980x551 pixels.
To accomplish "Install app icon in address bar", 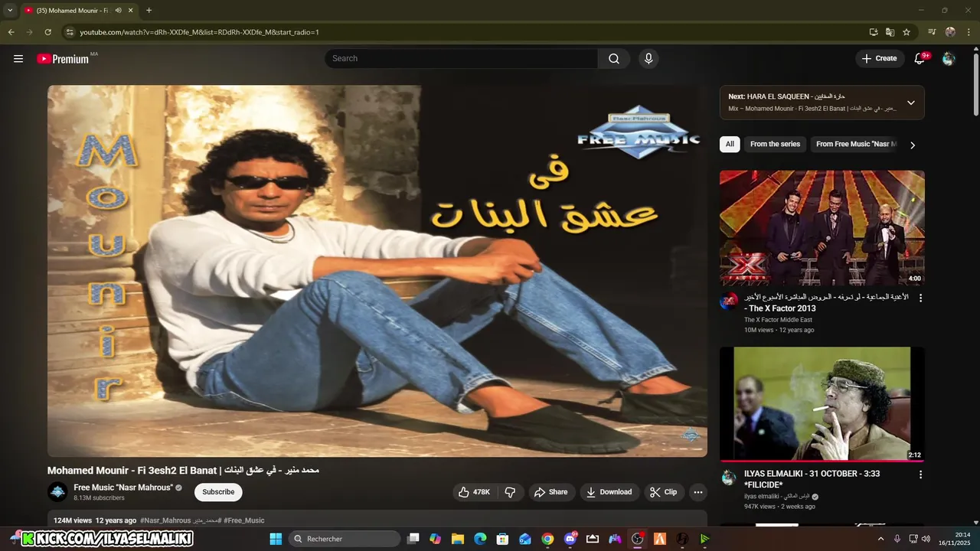I will click(874, 32).
